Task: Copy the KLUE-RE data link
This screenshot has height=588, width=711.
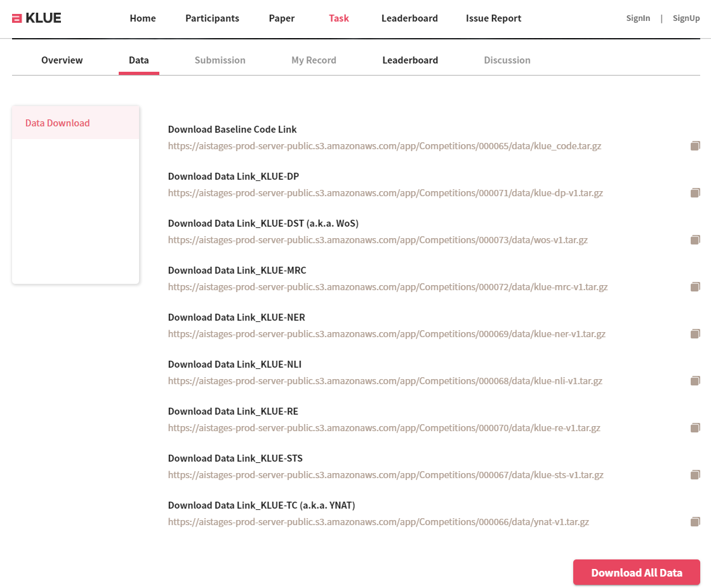Action: tap(695, 428)
